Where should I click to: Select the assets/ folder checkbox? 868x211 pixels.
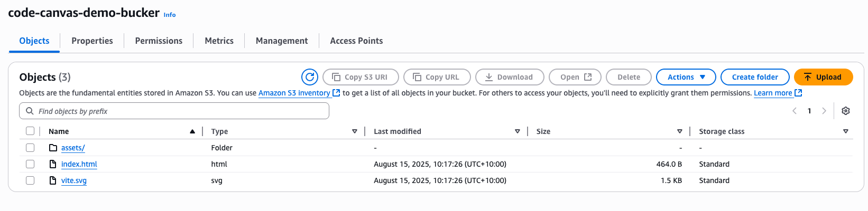pyautogui.click(x=30, y=148)
